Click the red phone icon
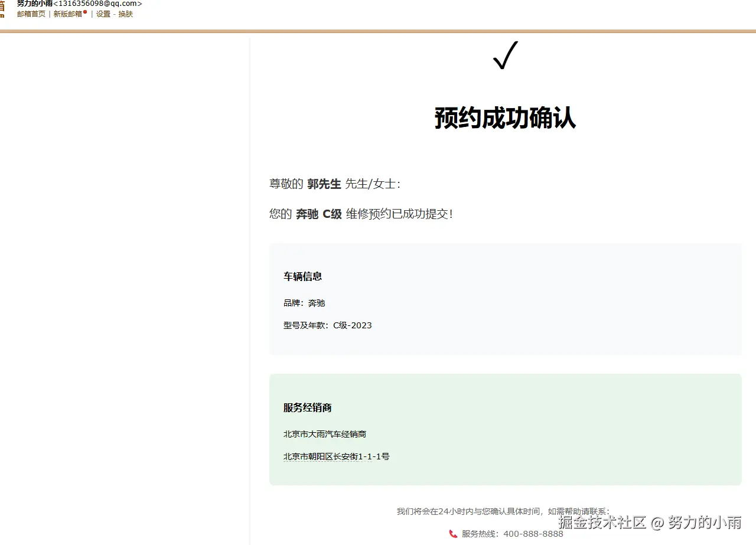 454,534
